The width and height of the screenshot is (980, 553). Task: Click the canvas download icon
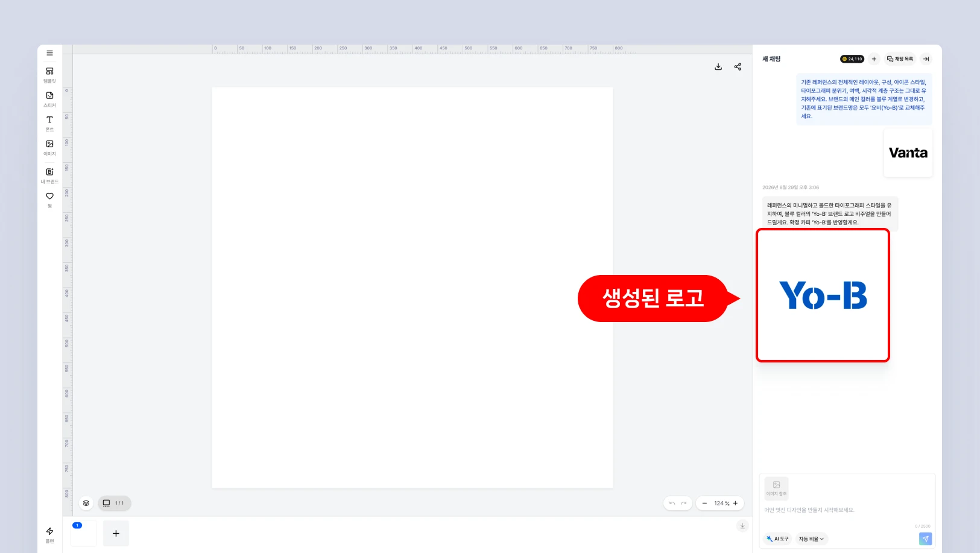point(718,67)
